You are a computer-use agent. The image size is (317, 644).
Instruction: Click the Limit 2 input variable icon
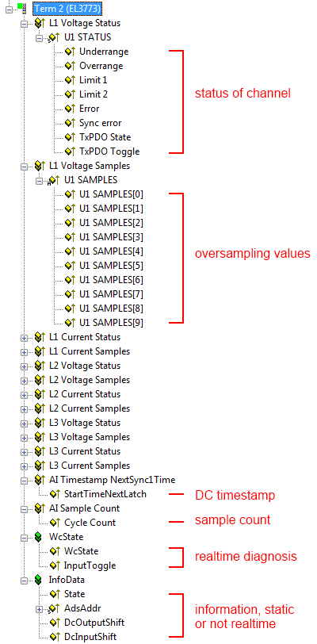click(x=70, y=94)
